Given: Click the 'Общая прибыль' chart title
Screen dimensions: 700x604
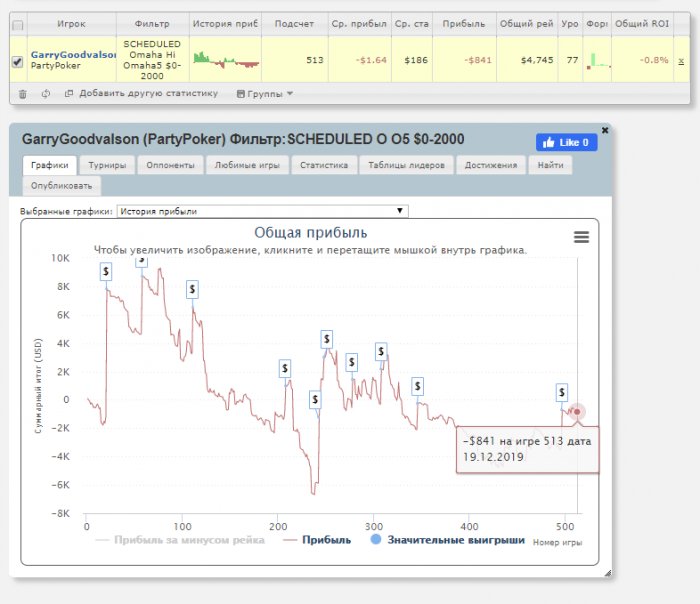Looking at the screenshot, I should pos(311,233).
